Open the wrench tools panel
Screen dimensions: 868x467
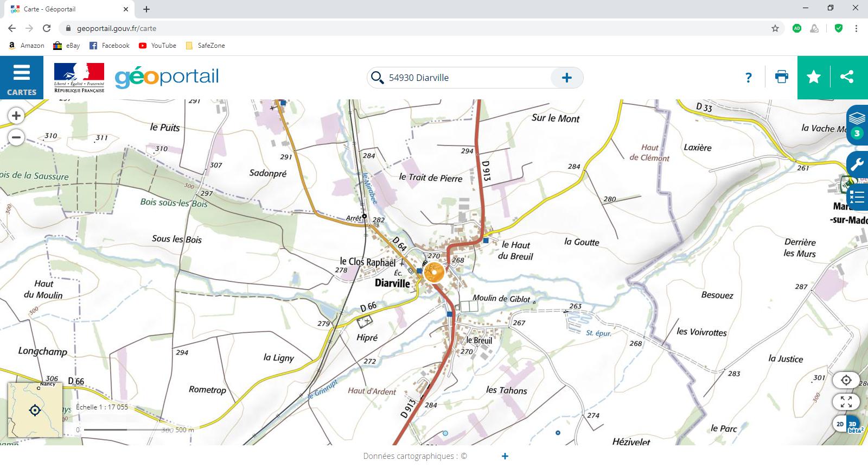pyautogui.click(x=858, y=163)
